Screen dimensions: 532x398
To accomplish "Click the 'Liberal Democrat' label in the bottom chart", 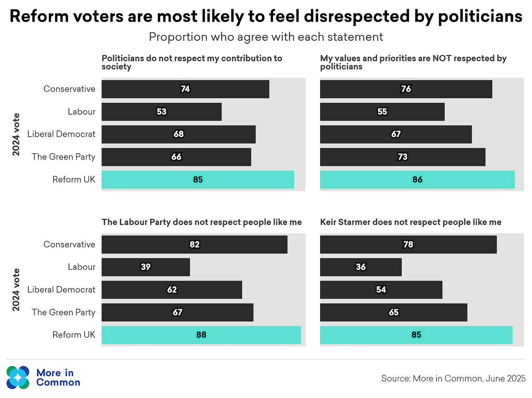I will point(61,290).
